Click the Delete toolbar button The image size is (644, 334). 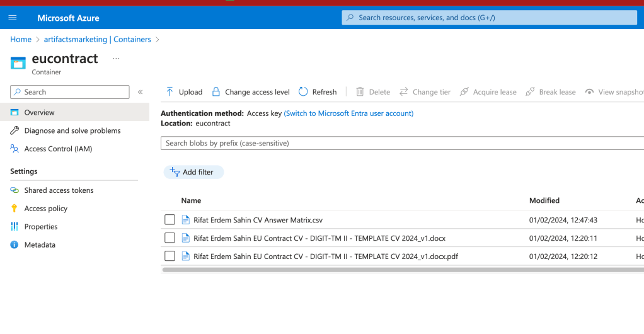(x=373, y=92)
